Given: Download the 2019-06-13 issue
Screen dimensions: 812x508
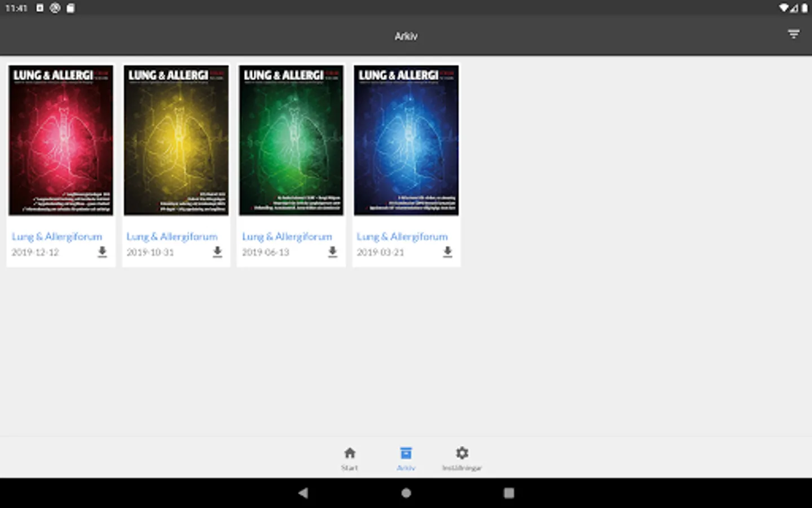Looking at the screenshot, I should (x=333, y=252).
